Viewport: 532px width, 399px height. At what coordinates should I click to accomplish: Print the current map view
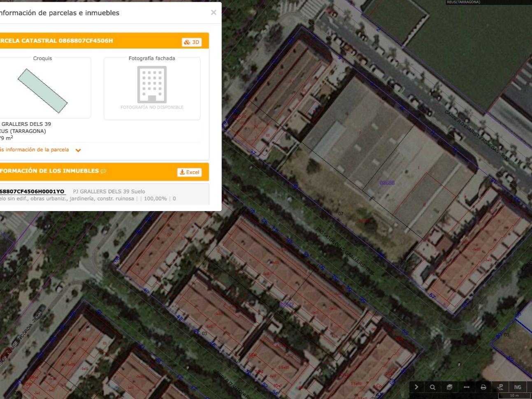pos(483,387)
